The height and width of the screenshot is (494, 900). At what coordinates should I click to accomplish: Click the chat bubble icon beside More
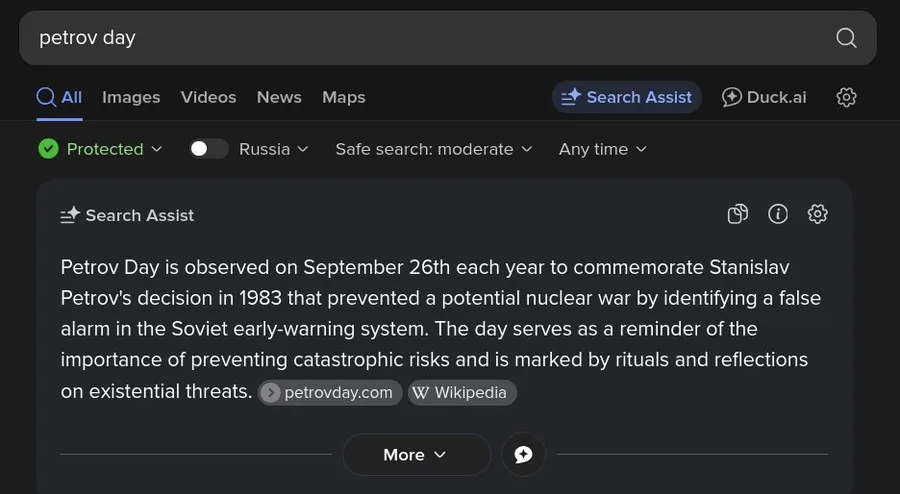coord(523,454)
